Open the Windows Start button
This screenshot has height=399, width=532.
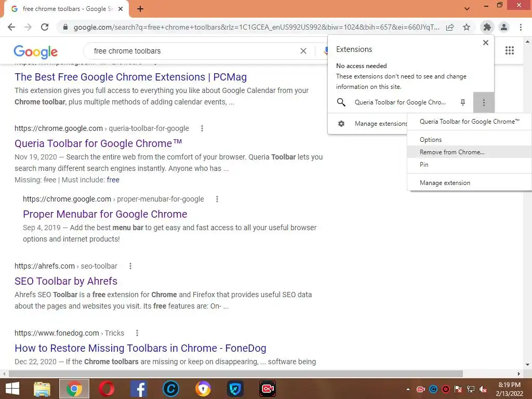(x=12, y=389)
